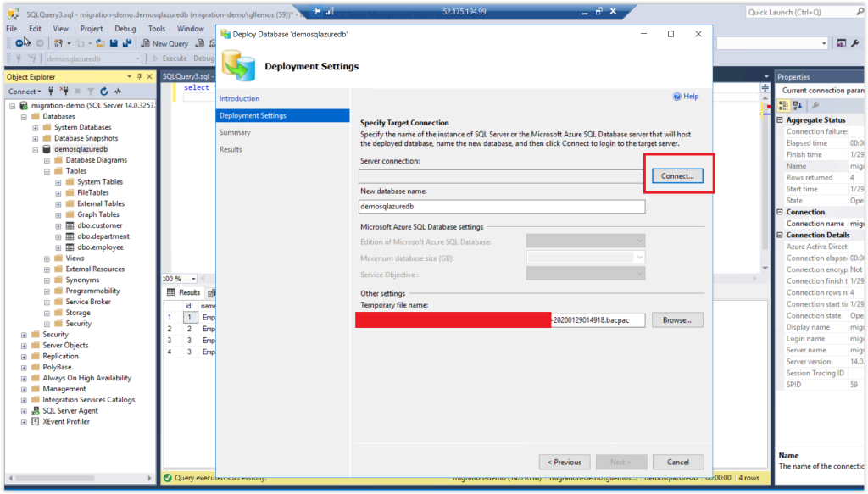Screen dimensions: 868x494
Task: Click the wrench icon in main toolbar
Action: (x=854, y=43)
